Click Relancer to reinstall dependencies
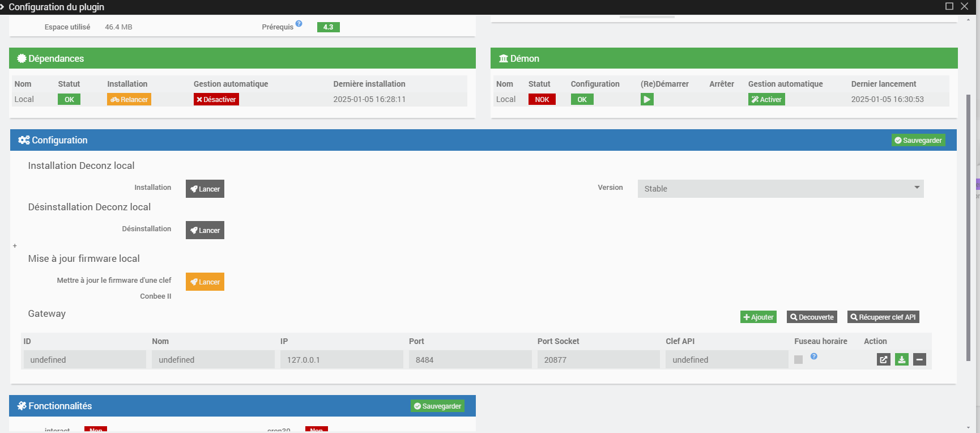980x433 pixels. pyautogui.click(x=129, y=99)
